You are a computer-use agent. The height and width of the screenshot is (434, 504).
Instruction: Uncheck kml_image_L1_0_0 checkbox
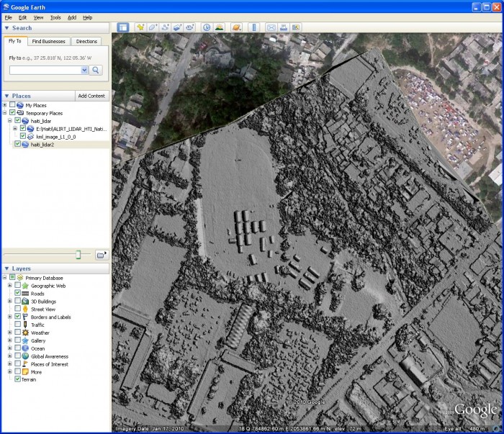tap(23, 136)
